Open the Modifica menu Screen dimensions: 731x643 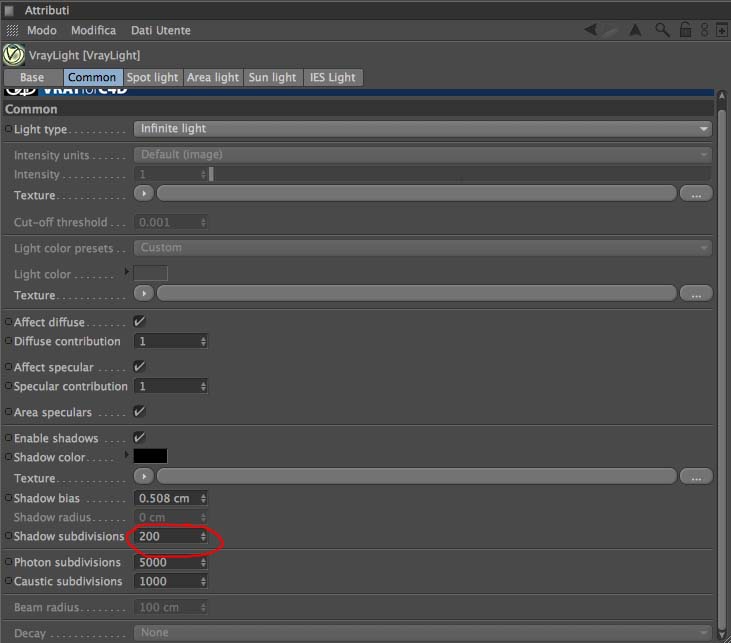tap(93, 30)
